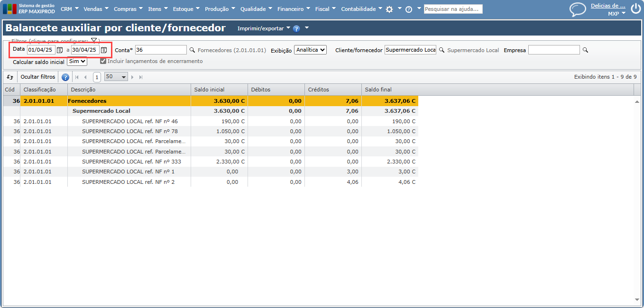Open calendar picker for end date
644x308 pixels.
(104, 50)
